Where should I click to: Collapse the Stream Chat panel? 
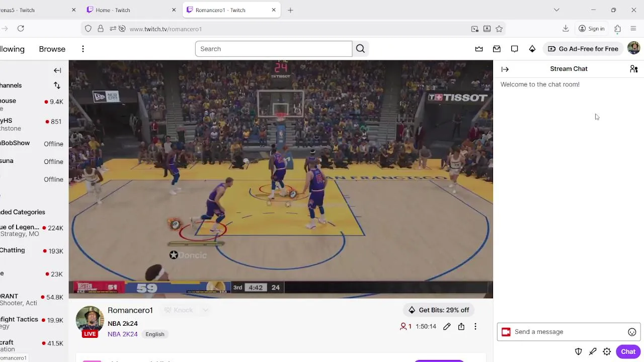point(505,69)
